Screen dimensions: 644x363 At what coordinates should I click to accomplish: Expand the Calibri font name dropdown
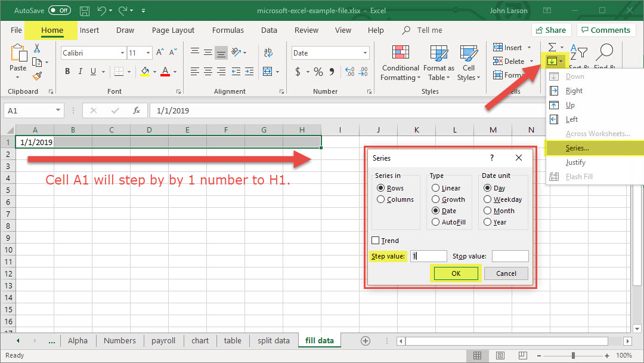pos(122,53)
